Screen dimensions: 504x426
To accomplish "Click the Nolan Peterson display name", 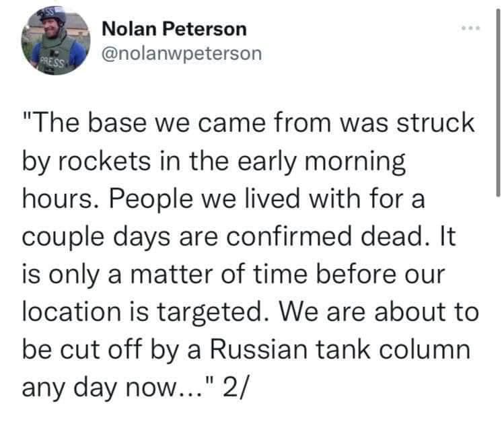I will coord(174,29).
